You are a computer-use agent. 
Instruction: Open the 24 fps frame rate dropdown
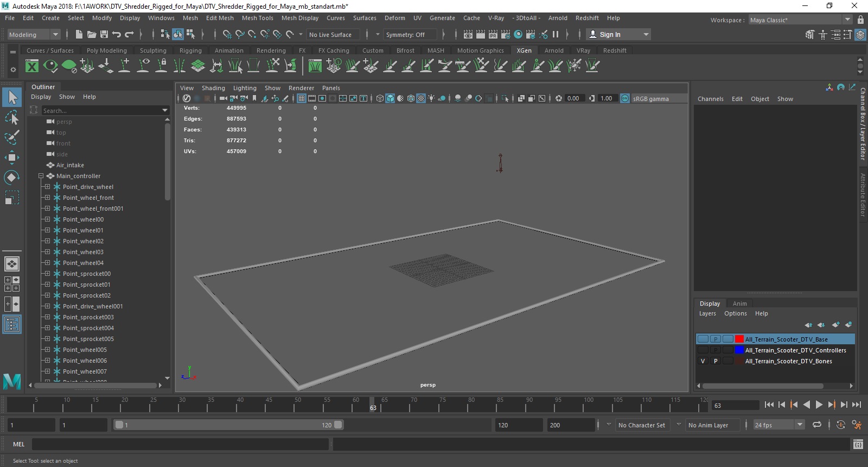(x=778, y=425)
